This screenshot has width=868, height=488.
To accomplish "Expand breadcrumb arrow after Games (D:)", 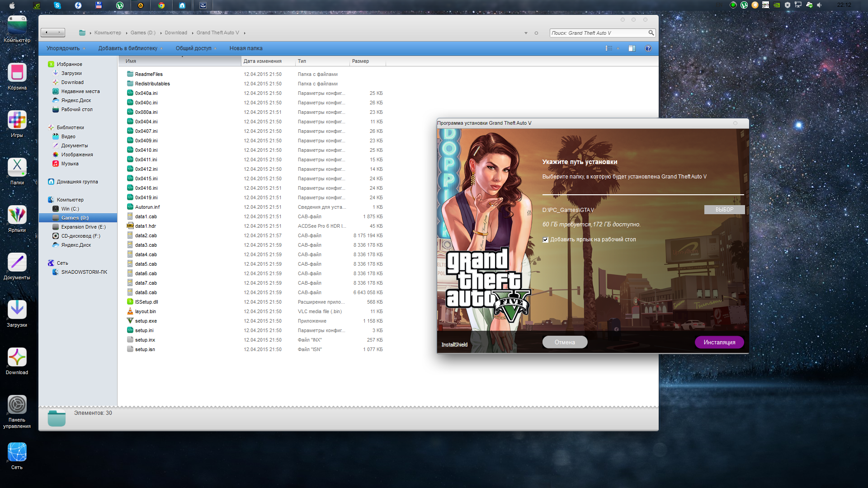I will 161,33.
